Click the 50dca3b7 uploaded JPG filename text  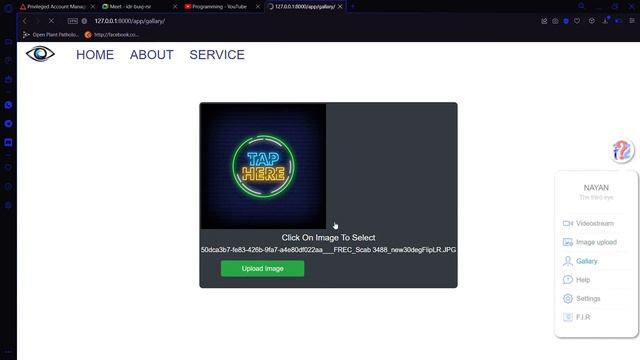pyautogui.click(x=329, y=249)
